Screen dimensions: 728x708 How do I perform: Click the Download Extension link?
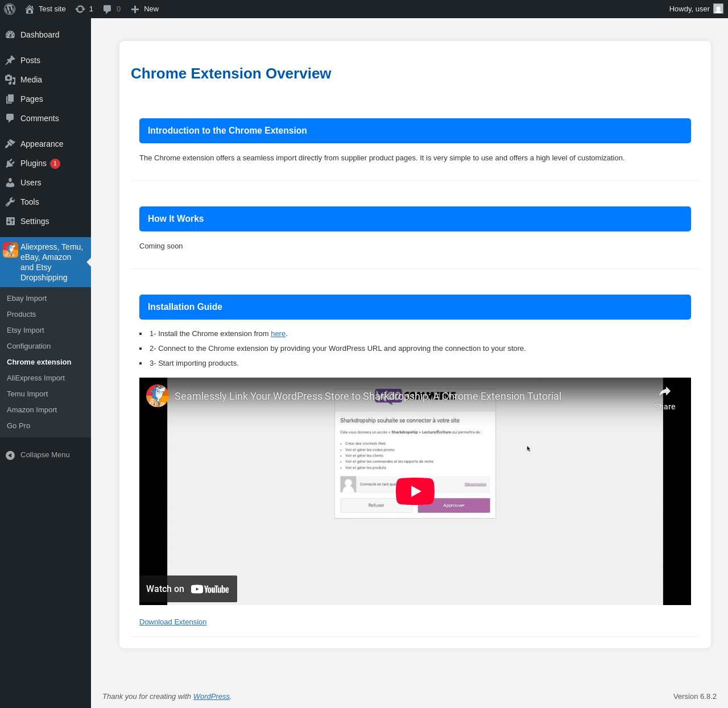pyautogui.click(x=173, y=622)
